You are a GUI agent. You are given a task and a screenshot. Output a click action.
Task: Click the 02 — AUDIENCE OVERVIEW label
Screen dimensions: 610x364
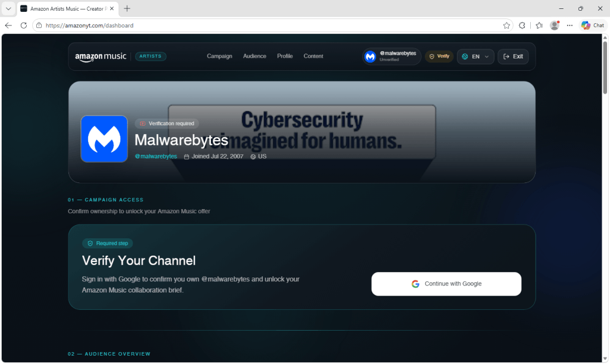coord(109,354)
